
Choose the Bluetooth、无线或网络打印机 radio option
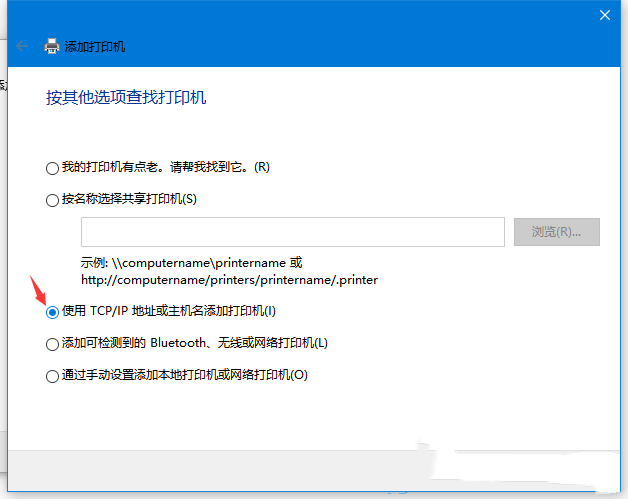click(52, 344)
